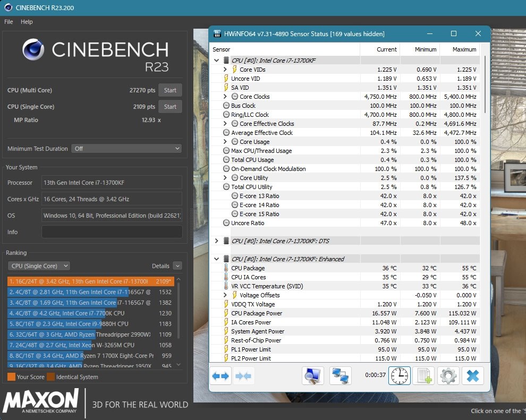Expand the CPU [#0] DTS sensor group
The height and width of the screenshot is (420, 526).
tap(216, 241)
